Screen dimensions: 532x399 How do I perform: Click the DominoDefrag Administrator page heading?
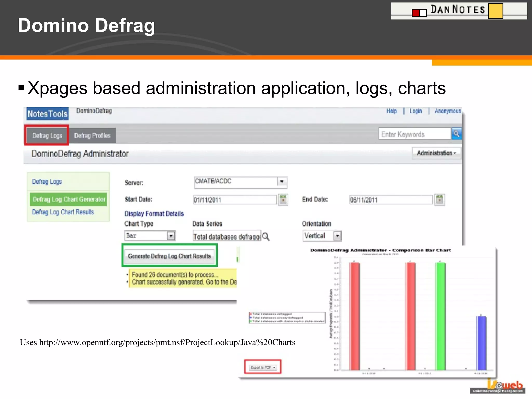pos(80,154)
